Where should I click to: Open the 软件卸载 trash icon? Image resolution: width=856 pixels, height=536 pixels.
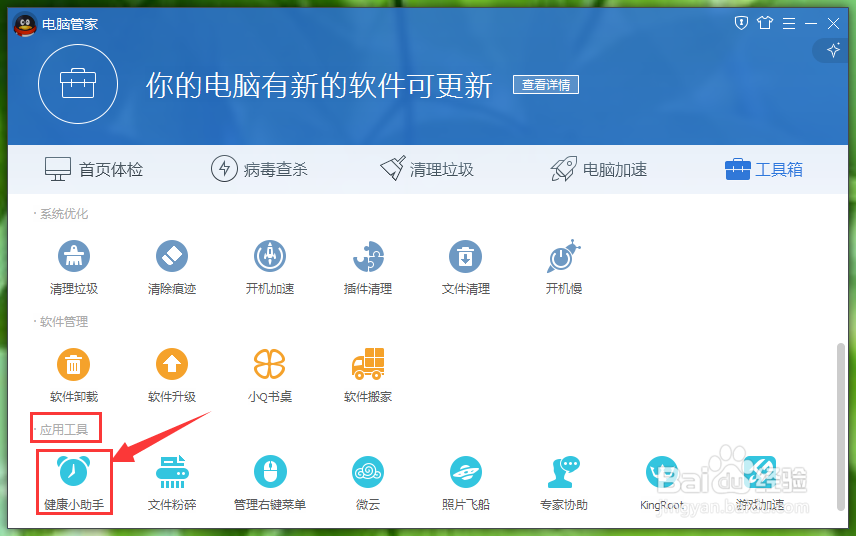coord(74,364)
